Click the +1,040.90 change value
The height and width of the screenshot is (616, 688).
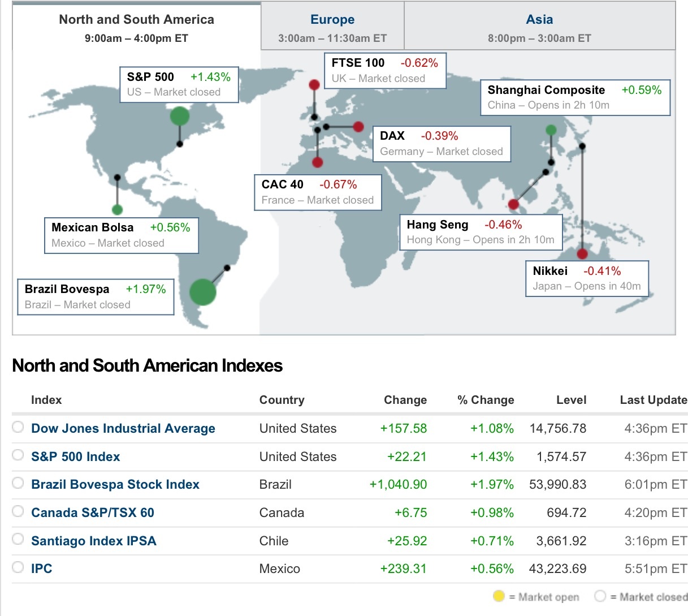point(398,484)
